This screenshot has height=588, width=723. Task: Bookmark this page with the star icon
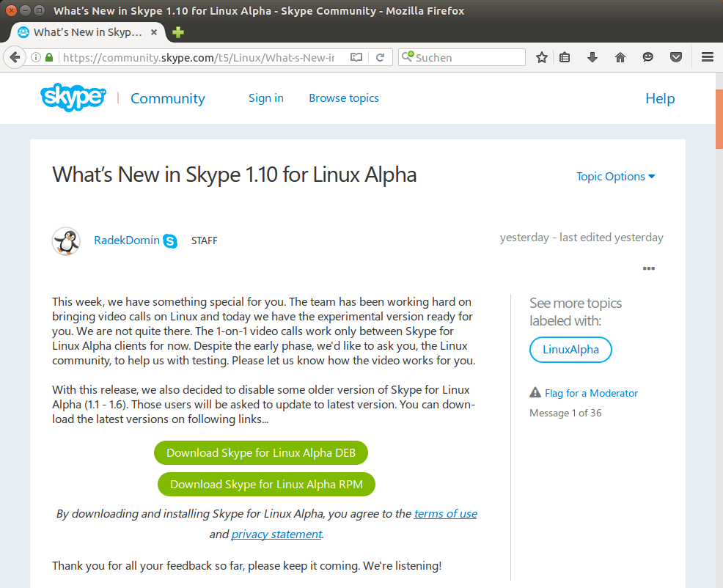pos(542,57)
